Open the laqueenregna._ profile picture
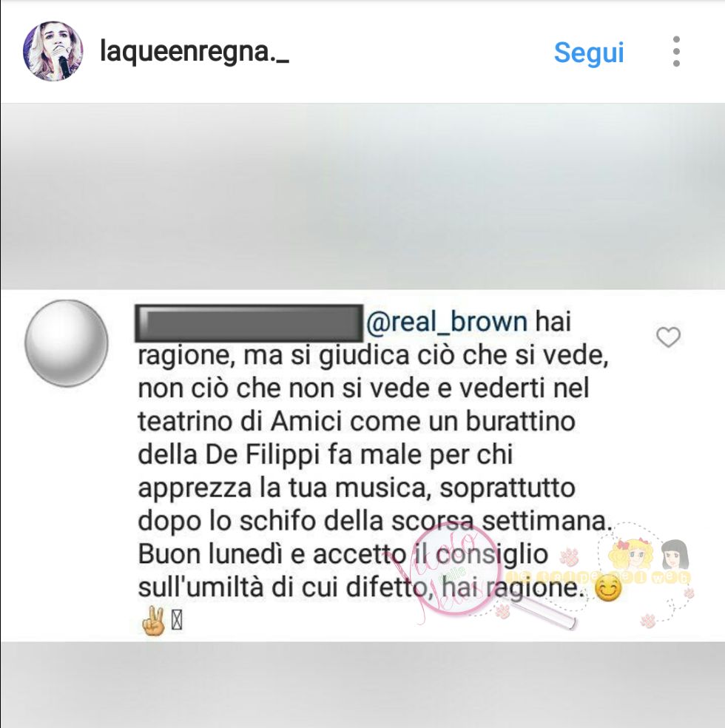This screenshot has width=725, height=728. (53, 51)
